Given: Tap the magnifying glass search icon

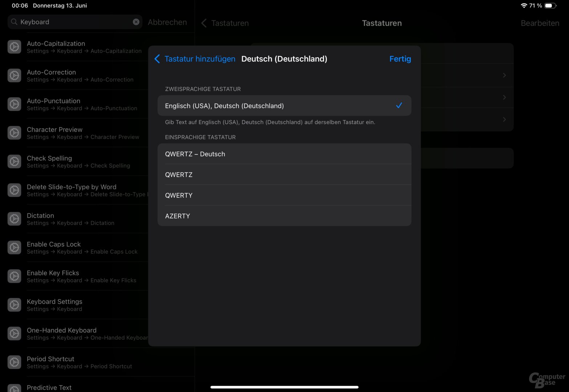Looking at the screenshot, I should point(14,22).
